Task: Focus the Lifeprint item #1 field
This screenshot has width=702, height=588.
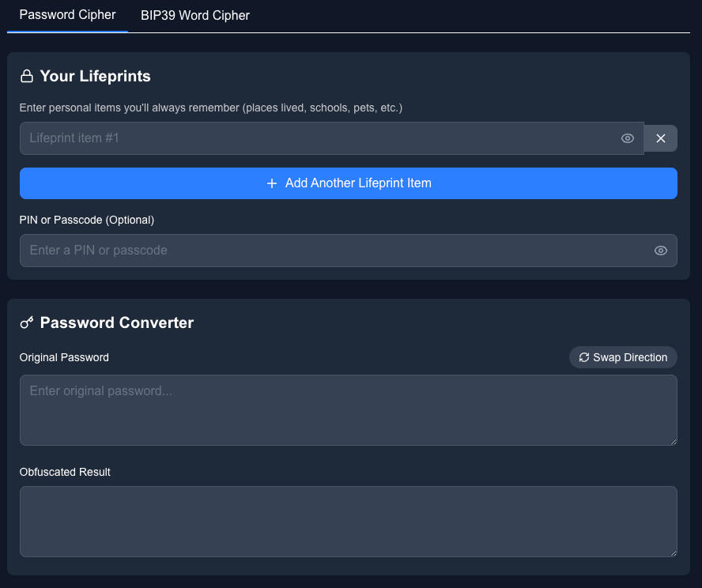Action: coord(316,138)
